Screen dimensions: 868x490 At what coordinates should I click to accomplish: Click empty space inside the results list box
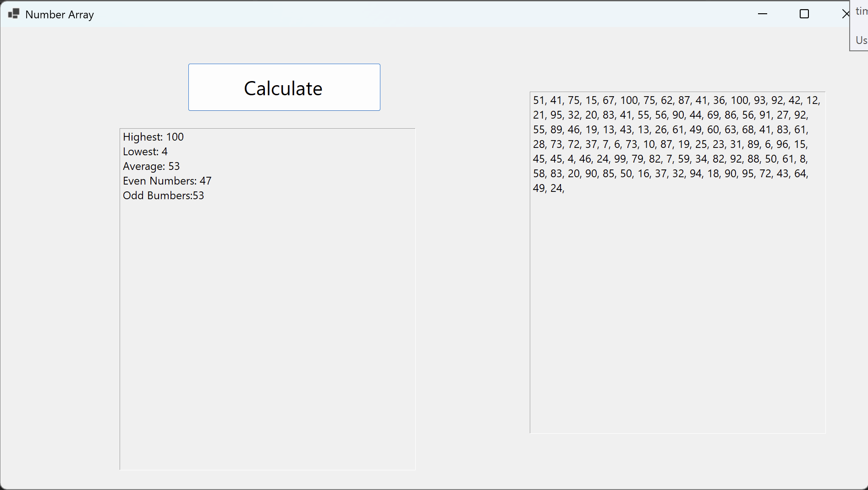pyautogui.click(x=268, y=334)
